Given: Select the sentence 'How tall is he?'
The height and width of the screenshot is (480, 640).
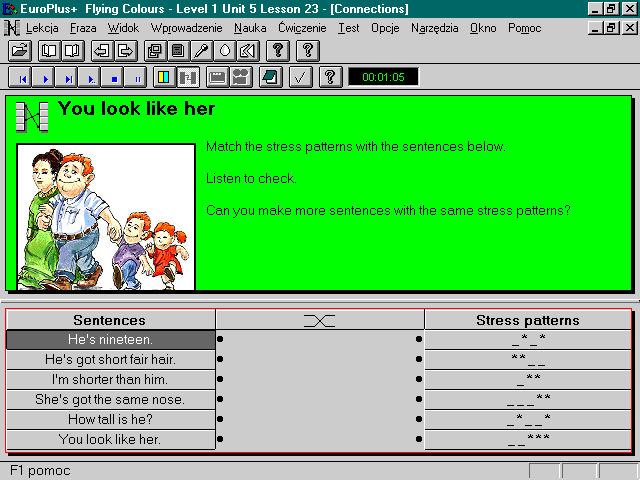Looking at the screenshot, I should [111, 420].
